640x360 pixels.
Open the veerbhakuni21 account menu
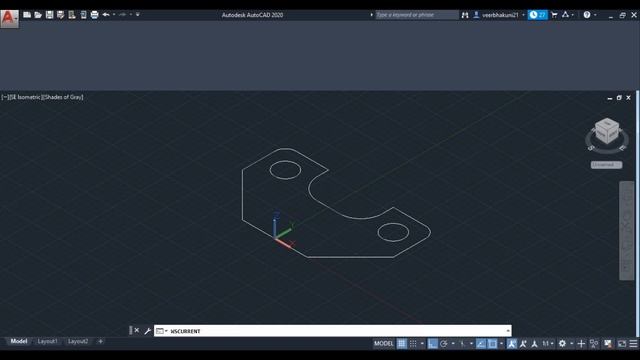[499, 15]
